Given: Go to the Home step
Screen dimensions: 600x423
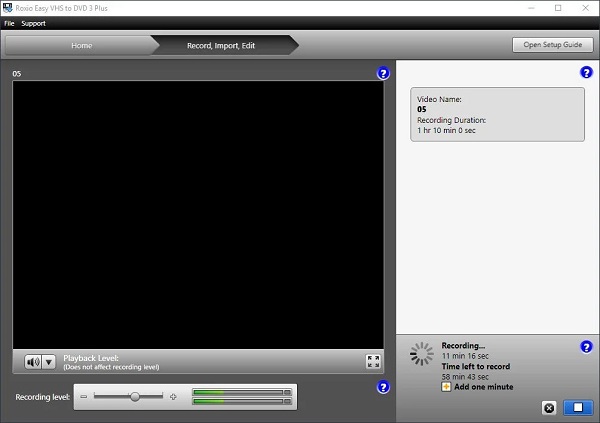Looking at the screenshot, I should (82, 46).
